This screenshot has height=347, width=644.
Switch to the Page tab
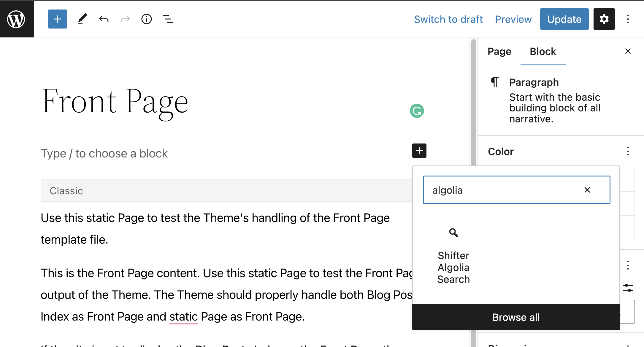tap(499, 51)
